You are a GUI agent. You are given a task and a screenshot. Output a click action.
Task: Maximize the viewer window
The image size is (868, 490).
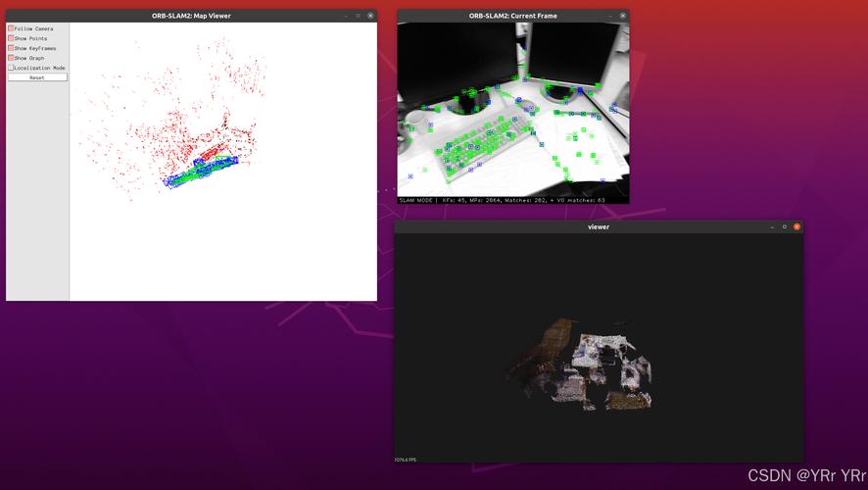784,226
